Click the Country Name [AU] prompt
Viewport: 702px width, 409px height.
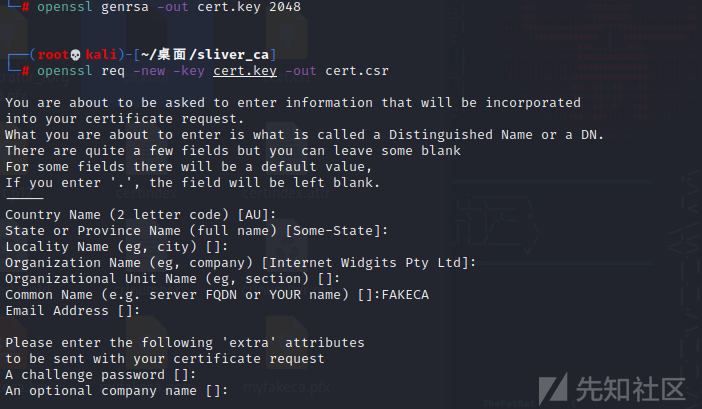pos(141,214)
